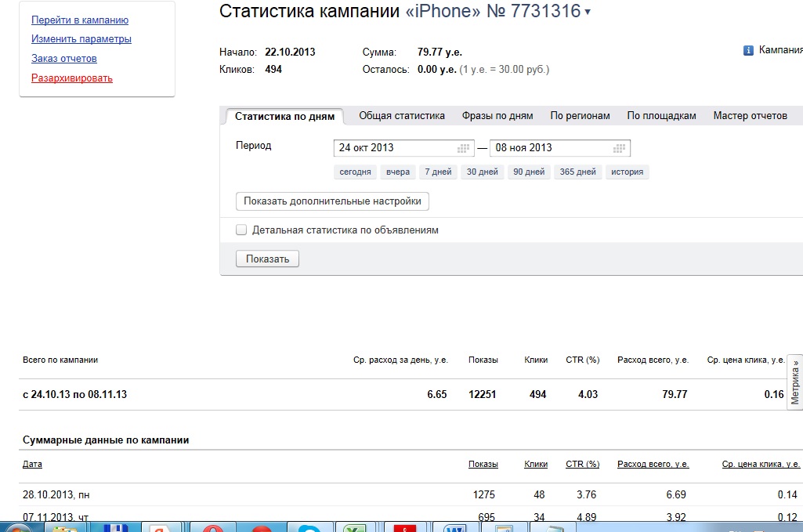The width and height of the screenshot is (803, 532).
Task: Click the end date field 08 ноя 2013
Action: [x=559, y=148]
